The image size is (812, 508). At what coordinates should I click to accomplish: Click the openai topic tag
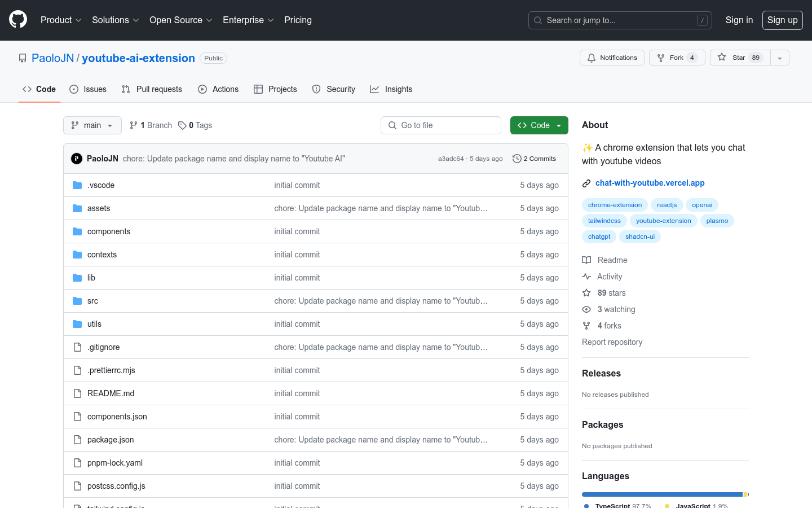pos(702,205)
